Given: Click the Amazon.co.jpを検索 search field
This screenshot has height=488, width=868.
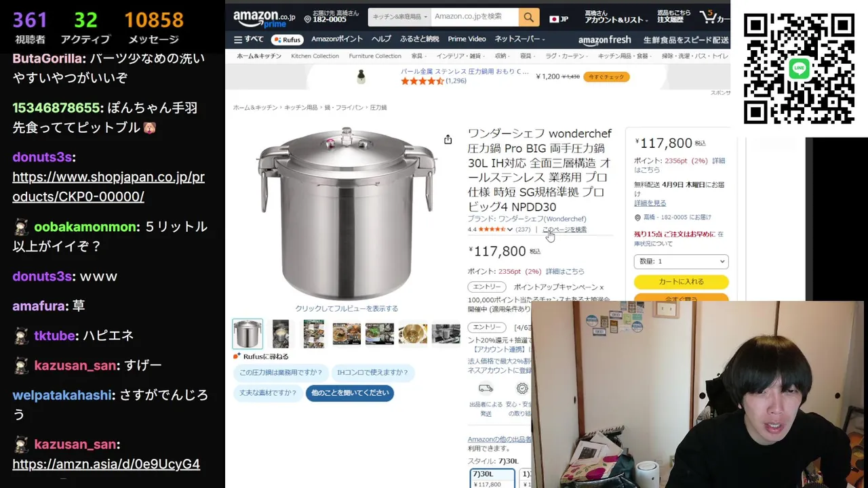Looking at the screenshot, I should 475,17.
